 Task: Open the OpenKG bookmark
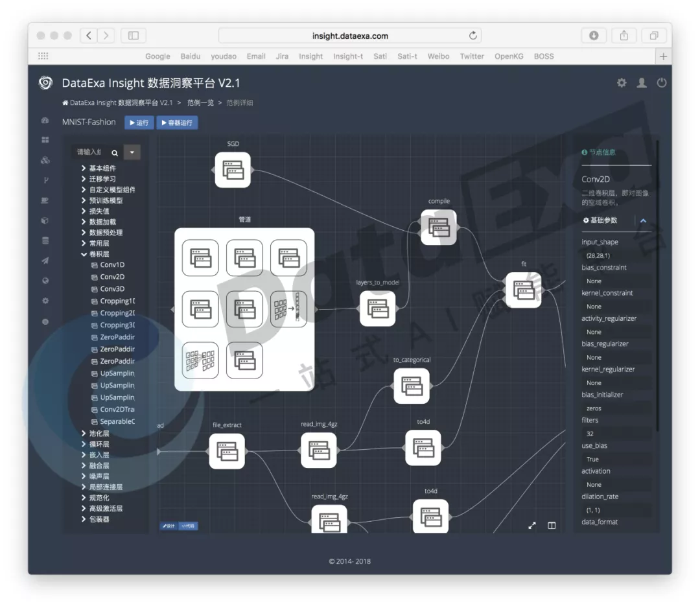tap(509, 56)
